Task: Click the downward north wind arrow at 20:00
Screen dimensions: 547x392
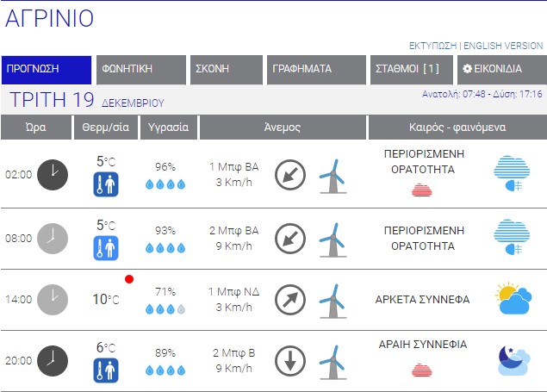Action: point(289,361)
